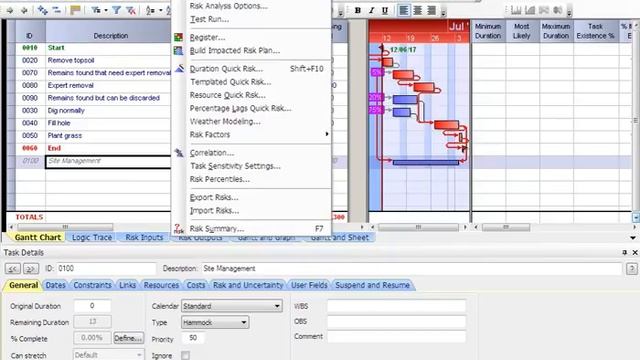This screenshot has width=640, height=360.
Task: Click the blue collapse lines toolbar icon
Action: click(x=57, y=10)
